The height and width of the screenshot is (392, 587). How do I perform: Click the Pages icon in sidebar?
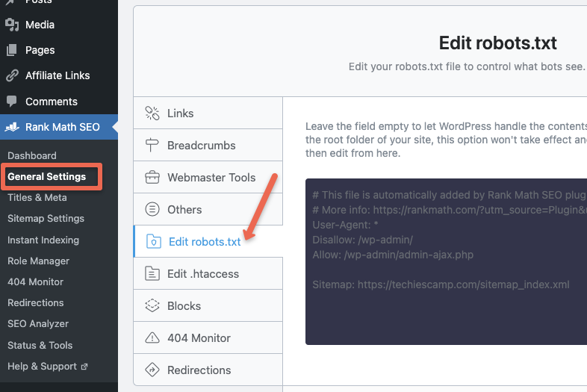point(12,50)
